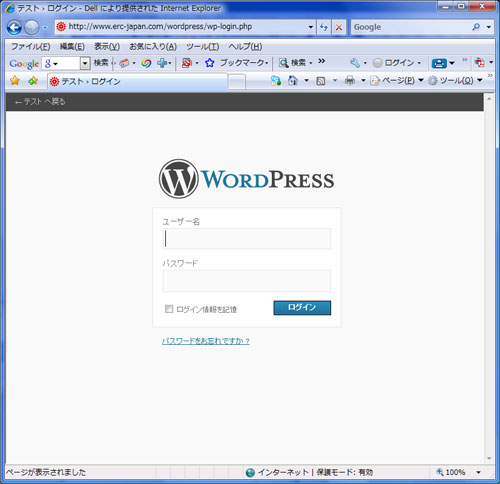Open the ファイル(F) menu
500x484 pixels.
31,46
